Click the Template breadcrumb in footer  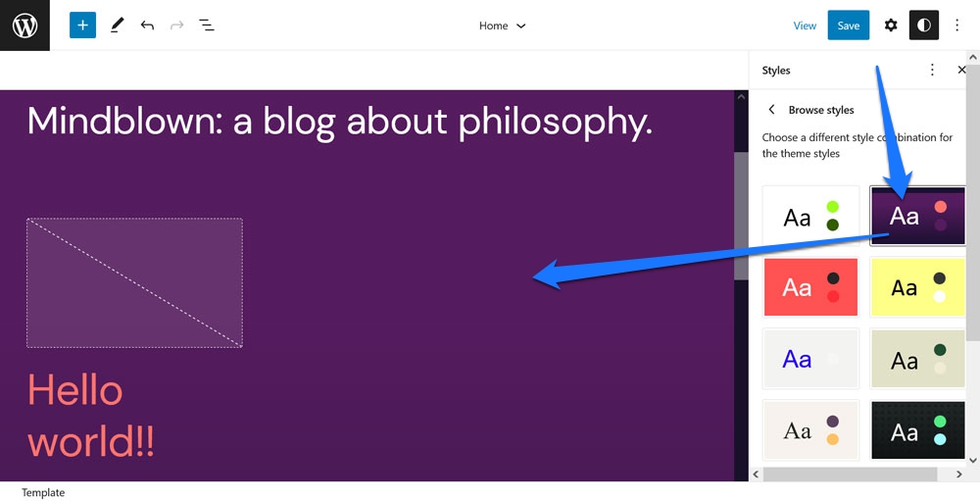coord(43,492)
